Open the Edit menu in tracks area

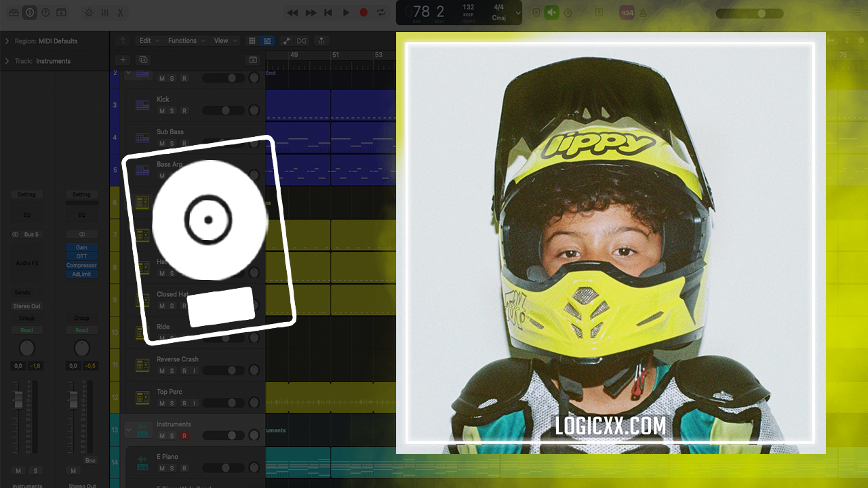tap(149, 41)
